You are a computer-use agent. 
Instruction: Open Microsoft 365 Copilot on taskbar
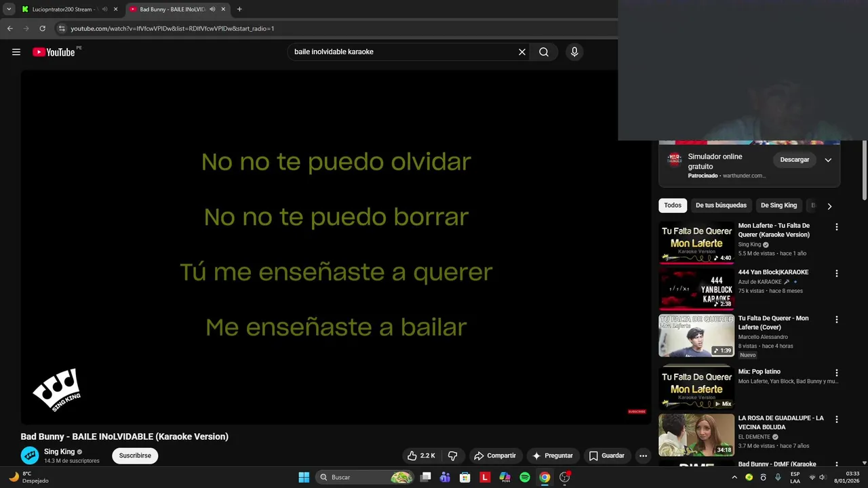pos(505,477)
